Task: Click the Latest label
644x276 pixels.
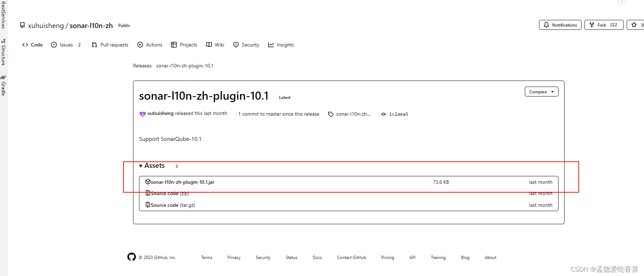Action: (285, 98)
